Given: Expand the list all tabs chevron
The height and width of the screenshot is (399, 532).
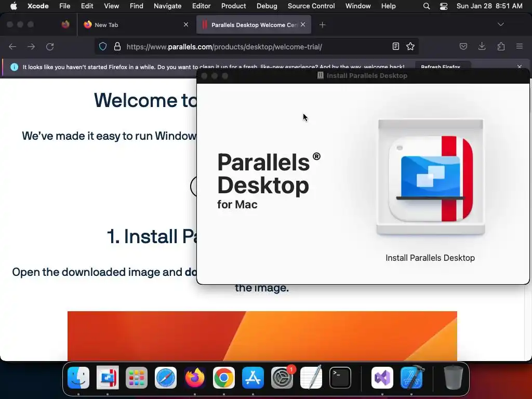Looking at the screenshot, I should [500, 24].
